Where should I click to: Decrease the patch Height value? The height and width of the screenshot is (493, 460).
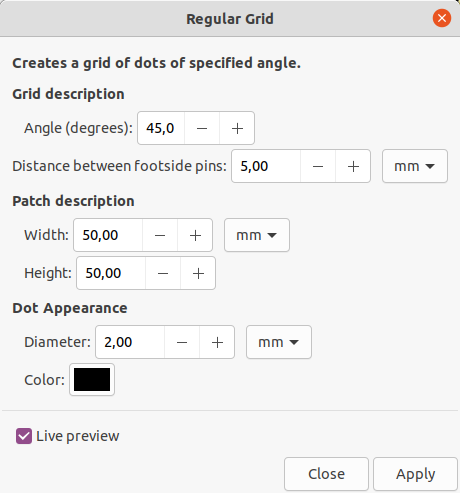pyautogui.click(x=163, y=273)
